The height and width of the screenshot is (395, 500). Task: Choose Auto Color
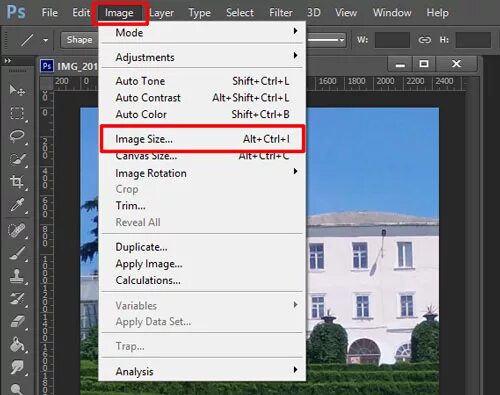click(x=202, y=114)
